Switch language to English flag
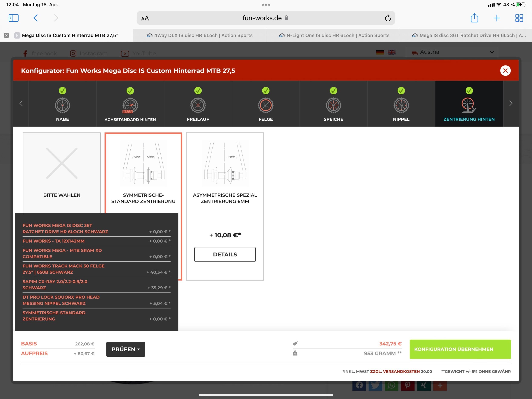 (x=392, y=52)
